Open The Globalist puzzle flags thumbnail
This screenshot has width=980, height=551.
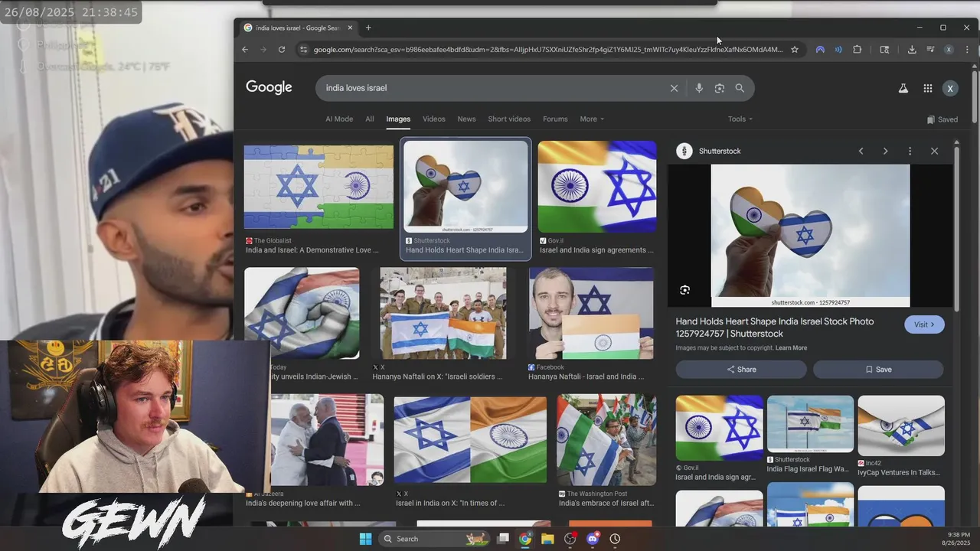318,187
